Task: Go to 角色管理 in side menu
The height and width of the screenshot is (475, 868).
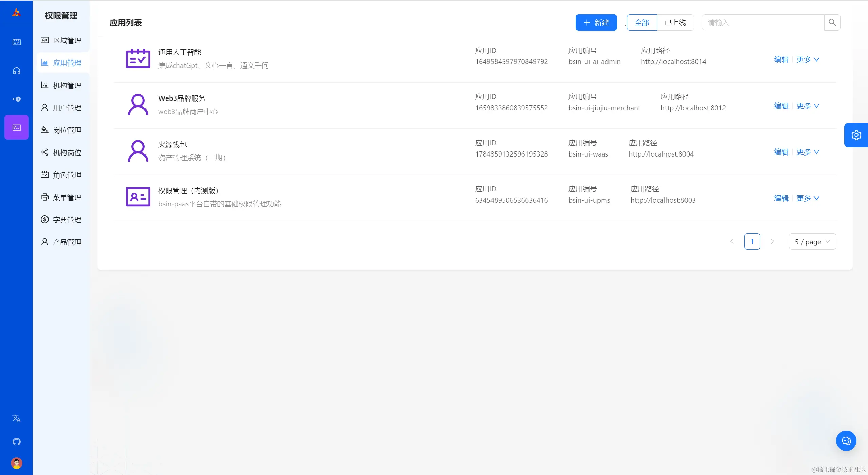Action: click(67, 175)
